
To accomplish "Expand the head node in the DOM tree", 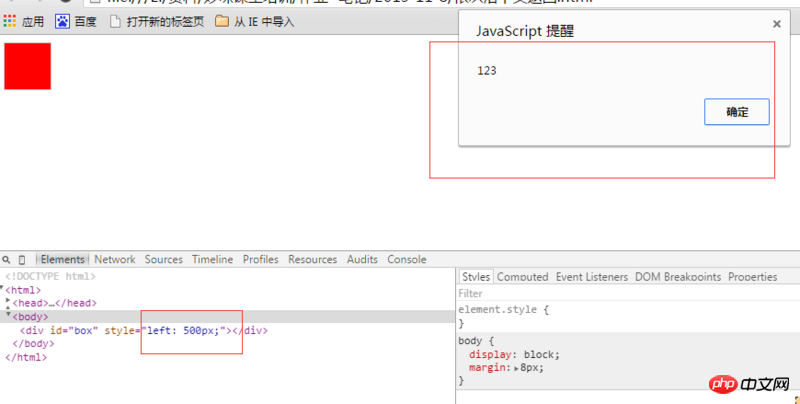I will (x=8, y=301).
